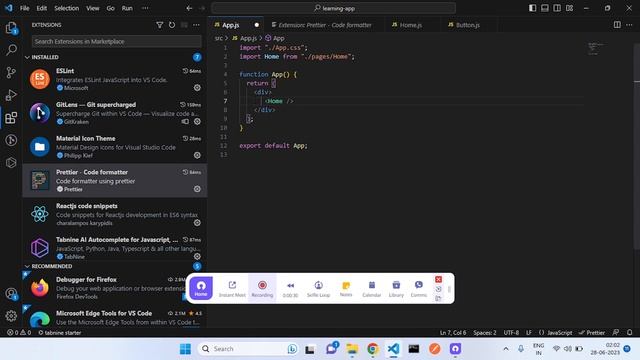Open Library in recorder toolbar

396,289
